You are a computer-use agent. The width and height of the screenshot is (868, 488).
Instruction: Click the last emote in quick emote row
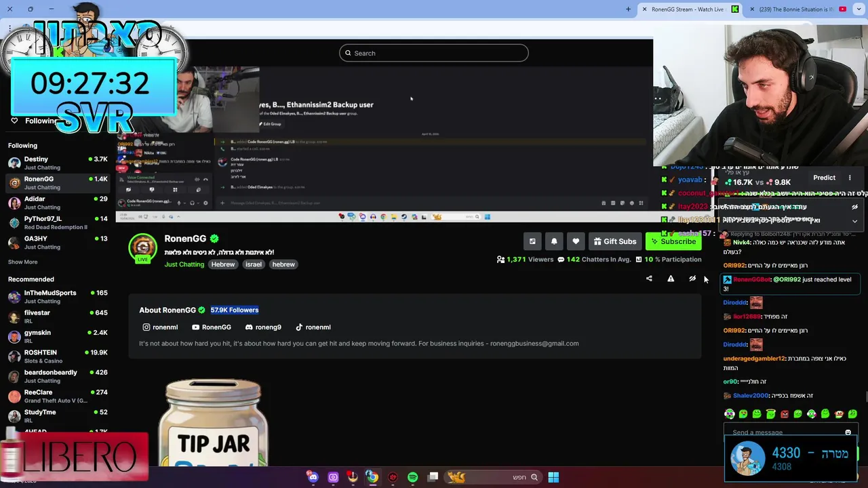click(852, 413)
